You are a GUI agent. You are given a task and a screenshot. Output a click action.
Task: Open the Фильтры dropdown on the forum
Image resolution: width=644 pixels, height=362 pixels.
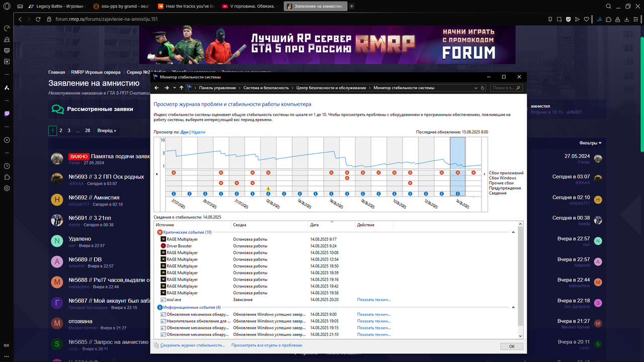click(590, 143)
